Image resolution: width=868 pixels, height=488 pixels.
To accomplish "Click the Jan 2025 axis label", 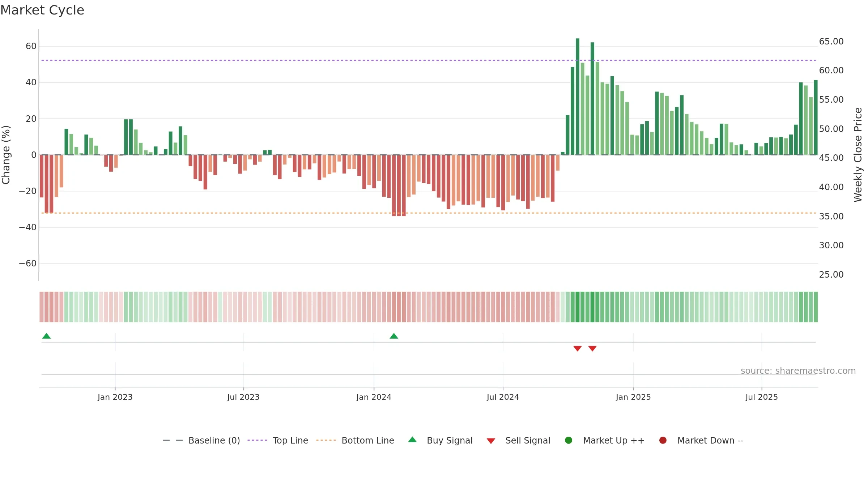I will (633, 397).
